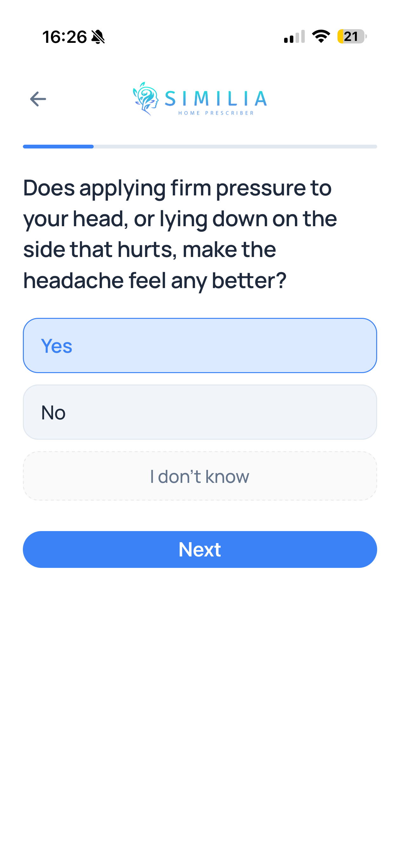
Task: Switch answer from Yes to No
Action: [x=200, y=411]
